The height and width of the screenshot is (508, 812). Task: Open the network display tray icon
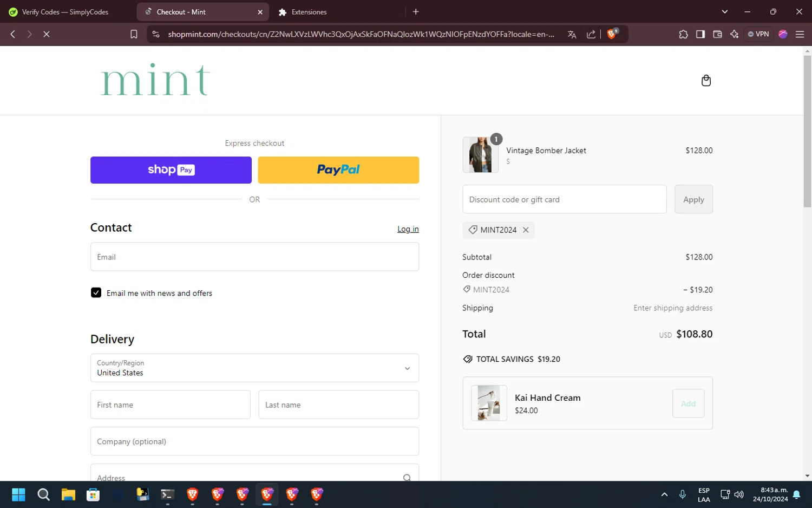(725, 494)
